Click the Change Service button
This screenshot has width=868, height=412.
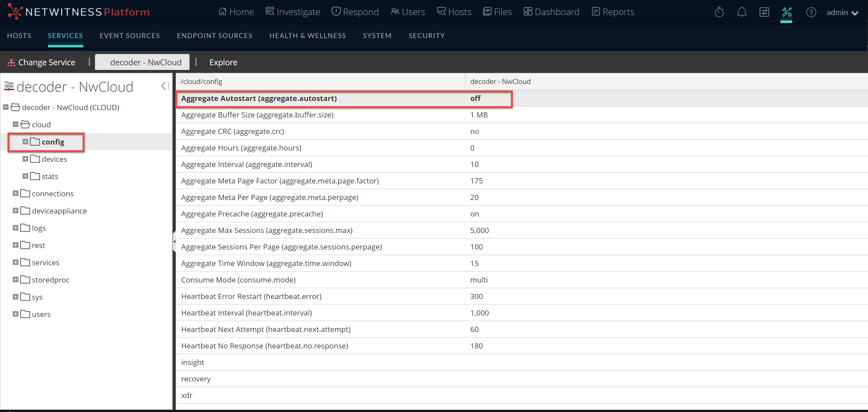pyautogui.click(x=41, y=62)
